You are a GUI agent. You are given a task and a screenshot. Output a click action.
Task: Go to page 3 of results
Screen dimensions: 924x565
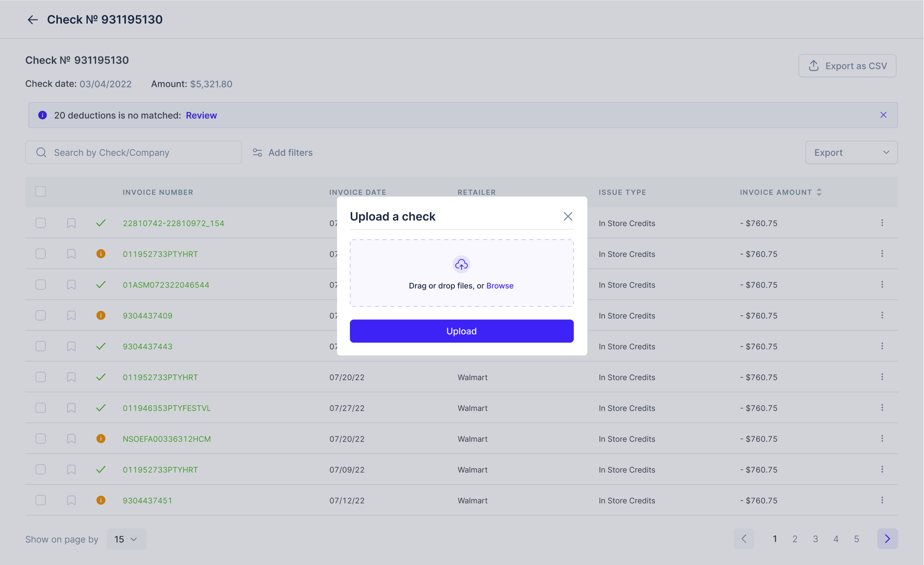coord(815,539)
